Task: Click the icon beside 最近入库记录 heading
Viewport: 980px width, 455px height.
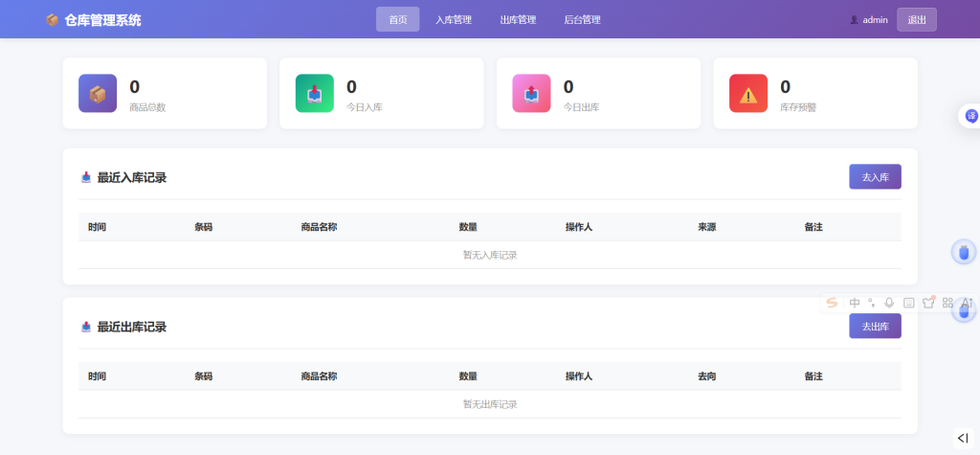Action: pos(86,178)
